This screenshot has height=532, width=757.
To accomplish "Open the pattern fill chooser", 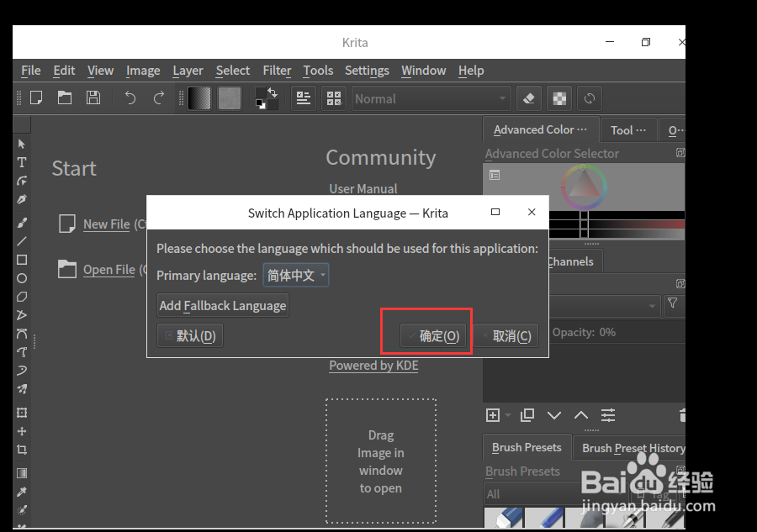I will pyautogui.click(x=230, y=98).
